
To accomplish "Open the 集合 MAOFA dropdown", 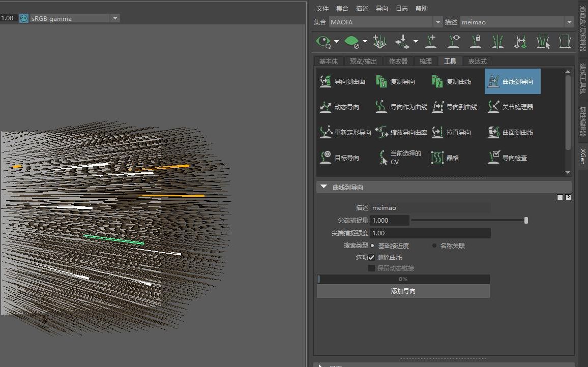I will pyautogui.click(x=437, y=22).
